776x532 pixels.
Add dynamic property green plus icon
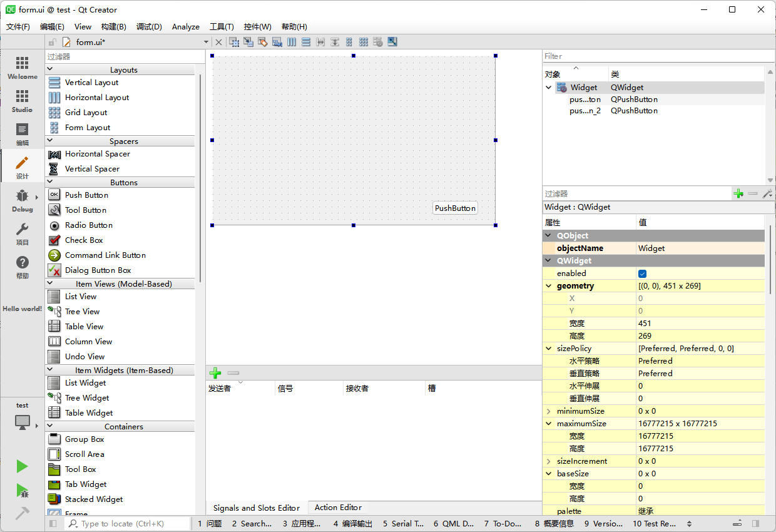(x=738, y=194)
